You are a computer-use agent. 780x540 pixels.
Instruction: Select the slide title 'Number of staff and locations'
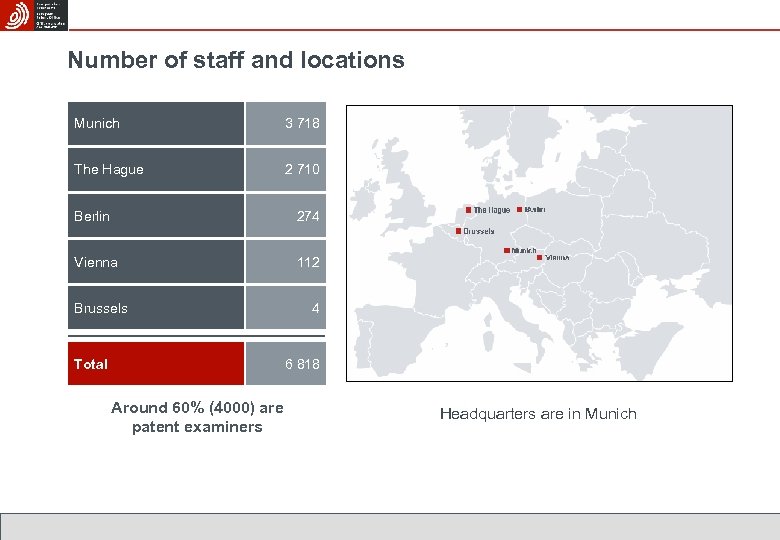point(236,60)
